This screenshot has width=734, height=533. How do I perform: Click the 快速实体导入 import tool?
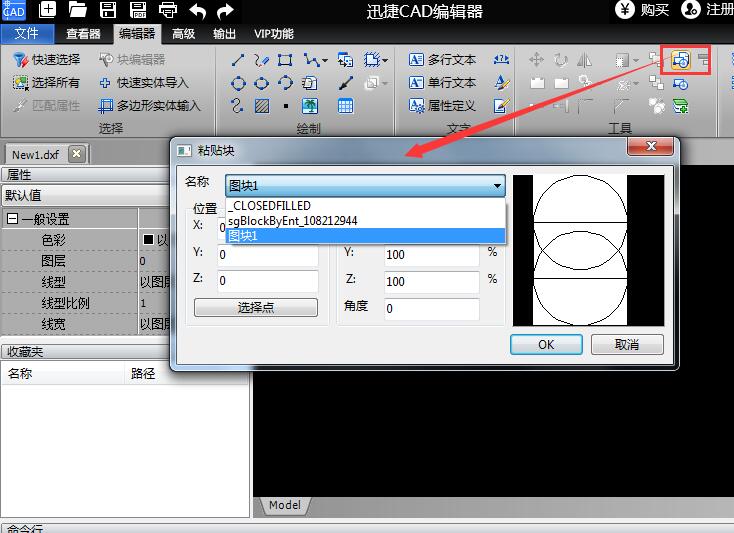tap(143, 83)
